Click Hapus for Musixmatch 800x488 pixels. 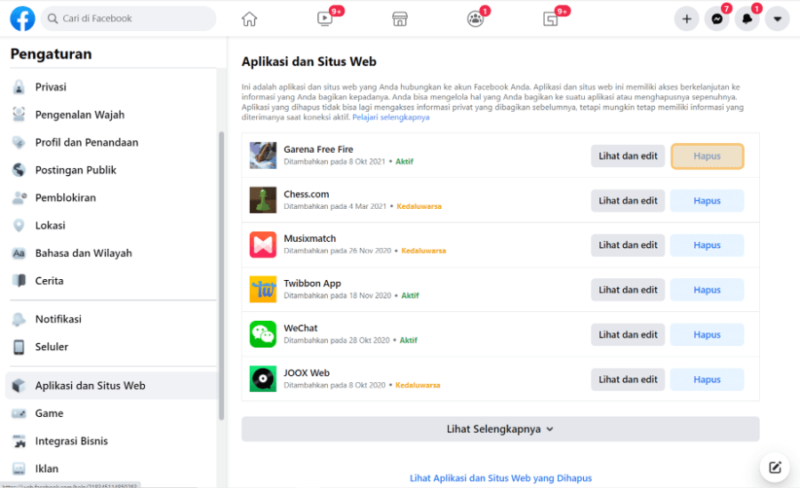(x=707, y=245)
